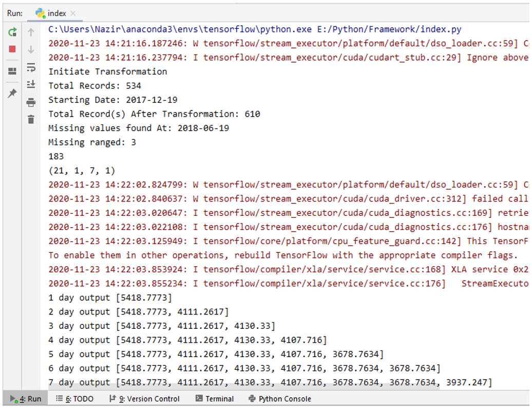Rerun the index script

tap(12, 32)
